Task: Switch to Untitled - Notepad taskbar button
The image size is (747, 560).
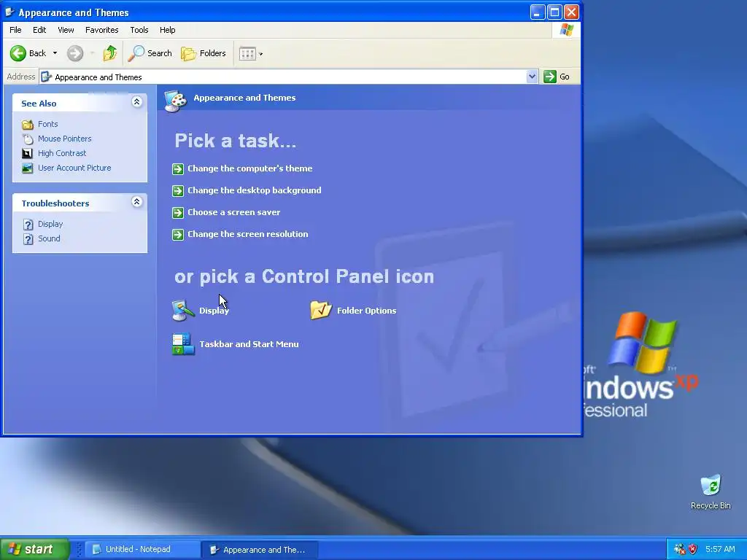Action: (142, 549)
